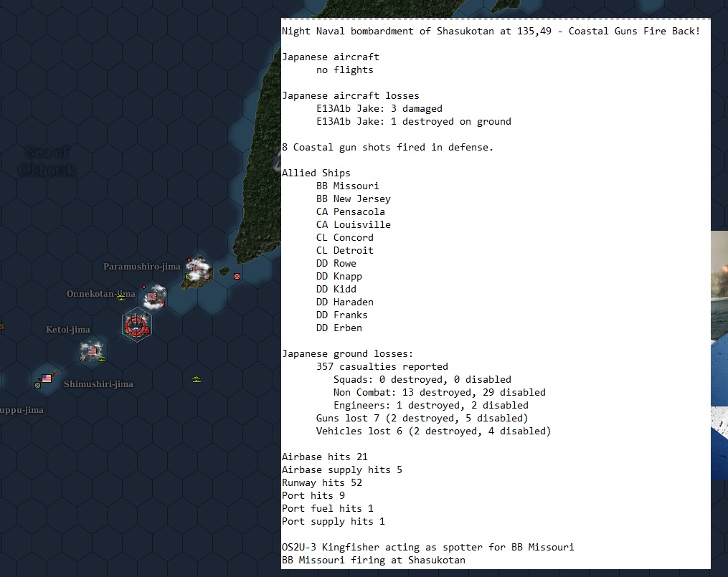Viewport: 728px width, 577px height.
Task: Click the small red dot above Paramushiro-jima
Action: (x=189, y=259)
